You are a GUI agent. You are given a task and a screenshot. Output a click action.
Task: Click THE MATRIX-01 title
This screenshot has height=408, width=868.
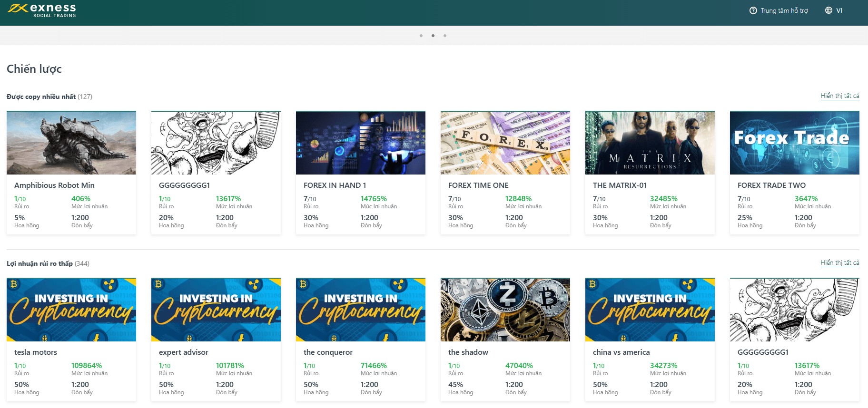click(x=620, y=185)
